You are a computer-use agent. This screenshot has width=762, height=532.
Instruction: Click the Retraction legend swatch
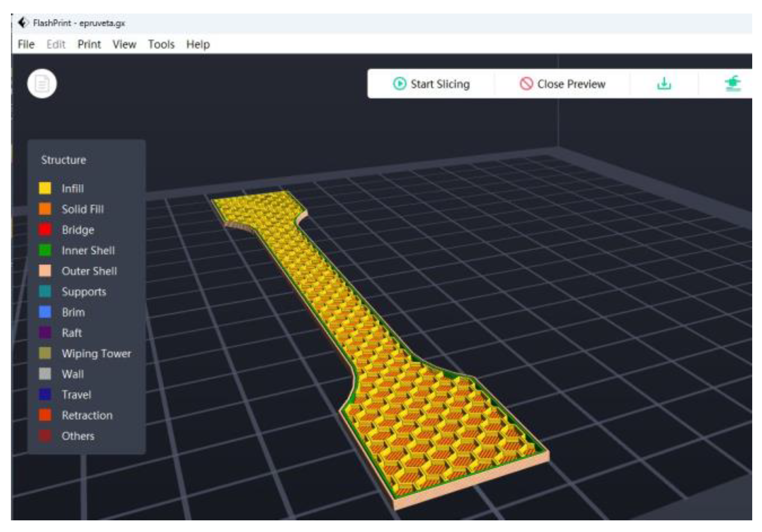tap(45, 415)
